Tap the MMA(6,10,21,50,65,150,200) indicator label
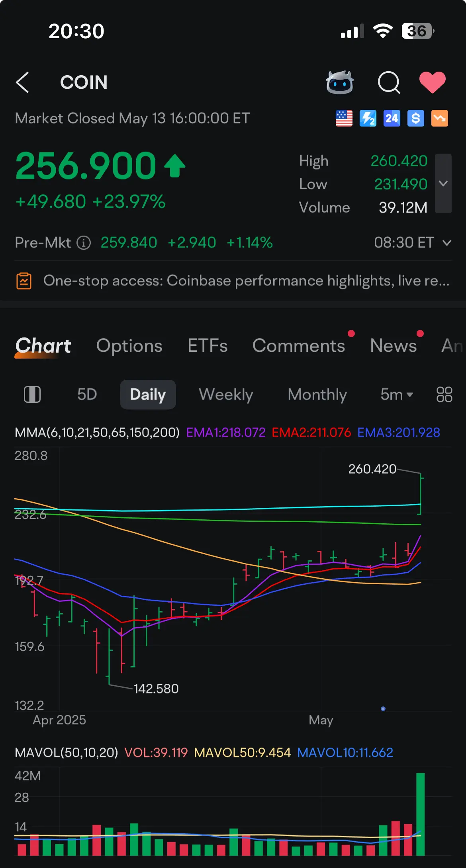 tap(97, 432)
